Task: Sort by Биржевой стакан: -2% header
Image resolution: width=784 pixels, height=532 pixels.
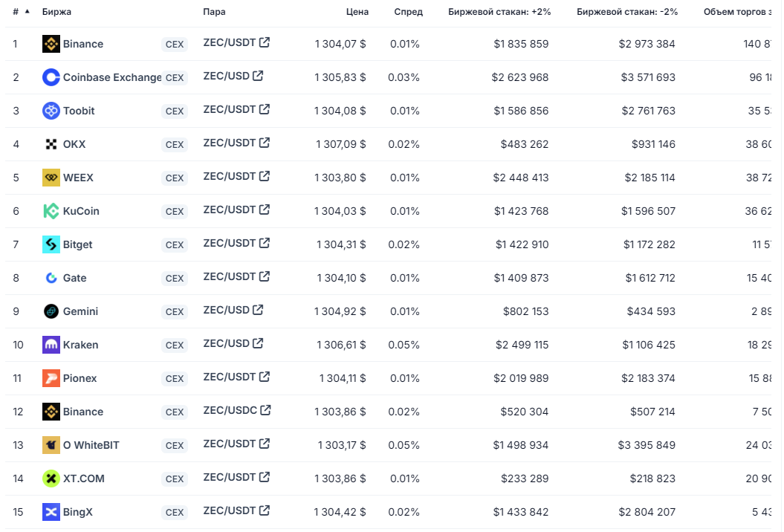Action: coord(627,11)
